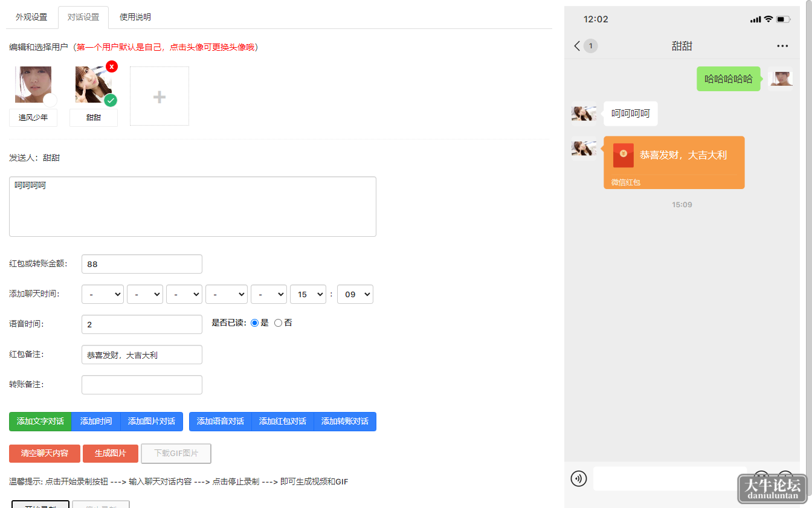Delete user 甜甜 with the red x
812x508 pixels.
(112, 66)
